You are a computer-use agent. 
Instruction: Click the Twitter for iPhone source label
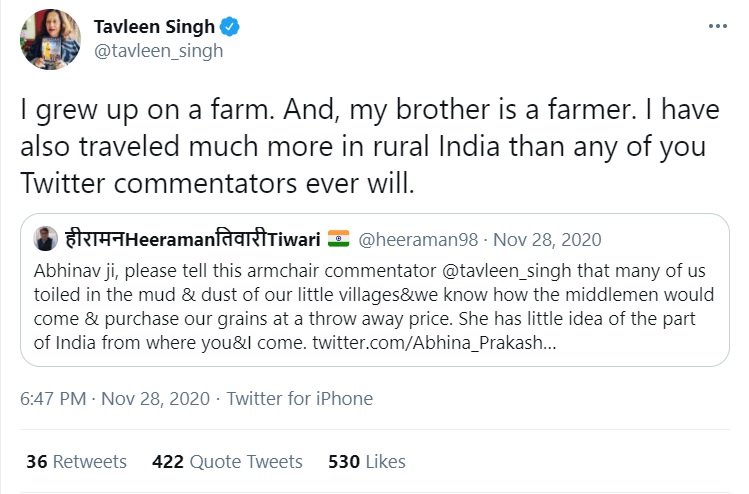tap(300, 398)
